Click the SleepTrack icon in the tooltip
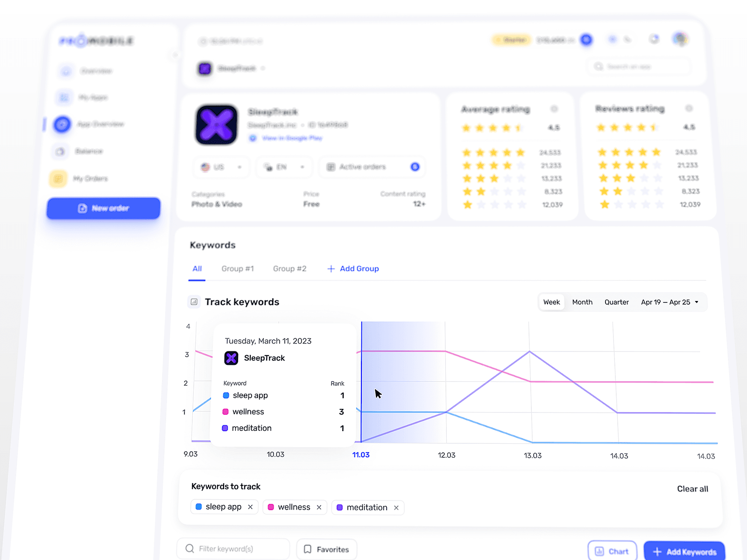Screen dimensions: 747x560 point(231,358)
